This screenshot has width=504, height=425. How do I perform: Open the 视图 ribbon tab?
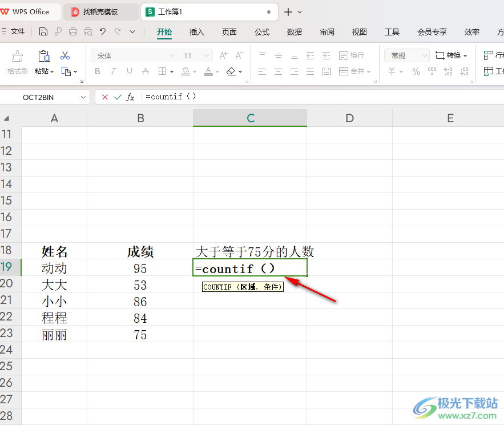pos(360,32)
